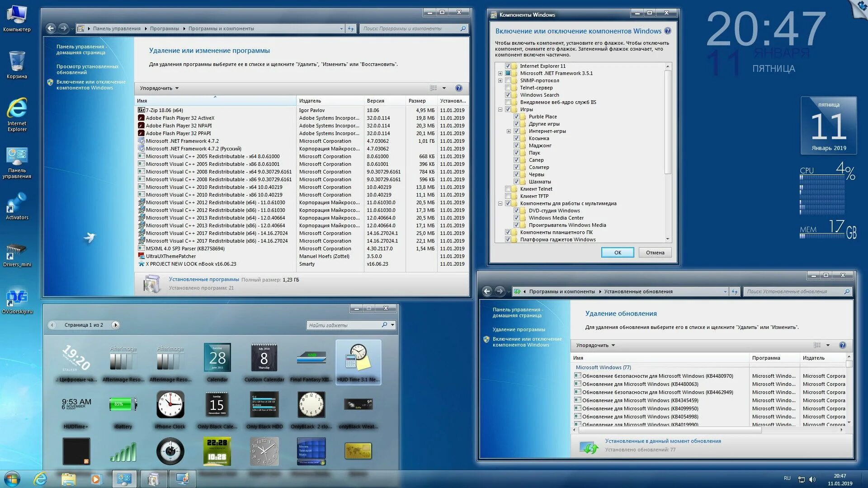
Task: Open Internet Explorer from taskbar
Action: (41, 479)
